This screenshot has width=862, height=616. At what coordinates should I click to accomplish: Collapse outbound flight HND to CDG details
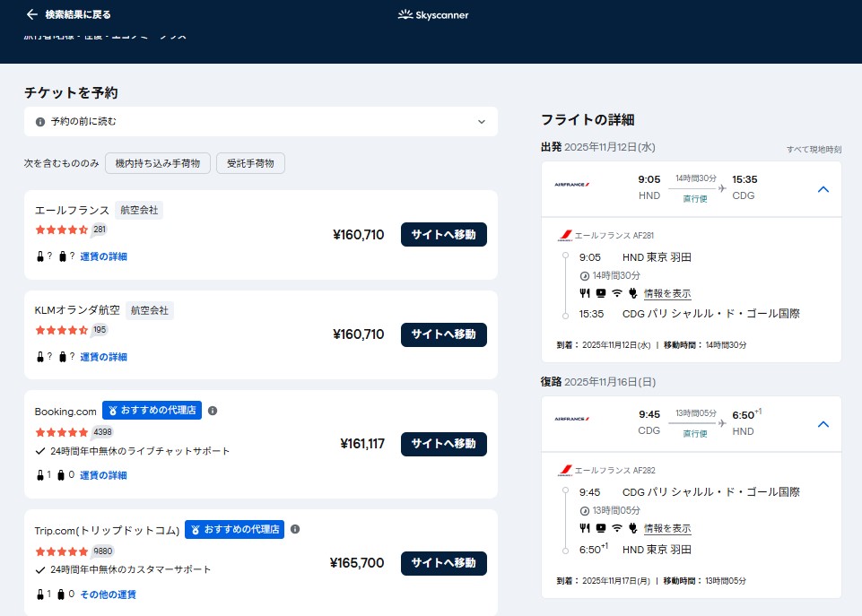pyautogui.click(x=823, y=189)
